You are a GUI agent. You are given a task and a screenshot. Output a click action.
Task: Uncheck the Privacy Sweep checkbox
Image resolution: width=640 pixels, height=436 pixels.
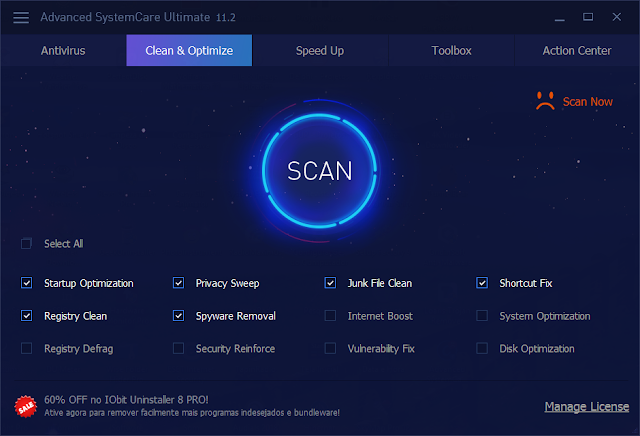click(178, 283)
